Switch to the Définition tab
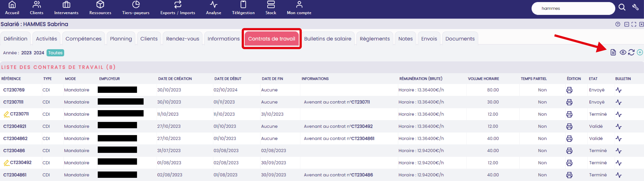The image size is (644, 181). pos(16,39)
